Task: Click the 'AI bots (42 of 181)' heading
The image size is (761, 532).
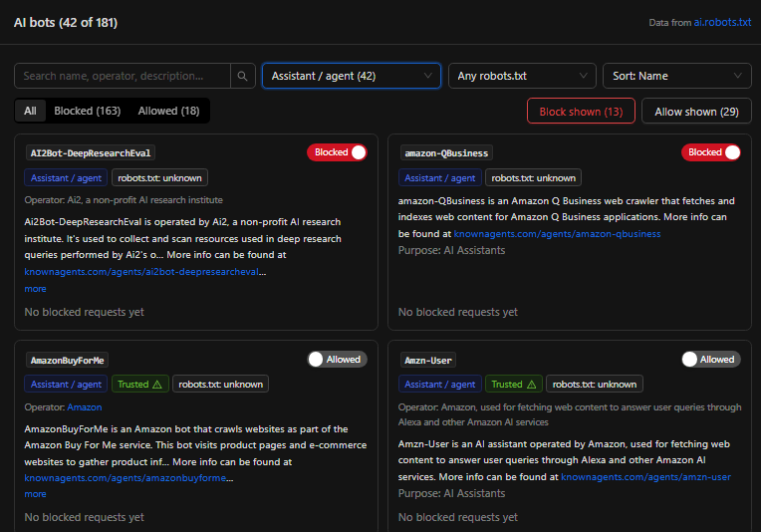Action: [x=66, y=22]
